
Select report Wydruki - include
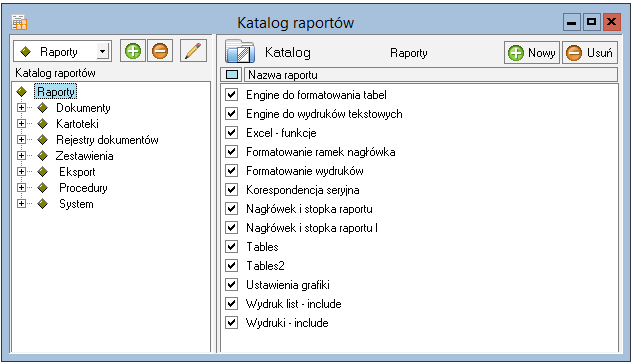tap(287, 323)
